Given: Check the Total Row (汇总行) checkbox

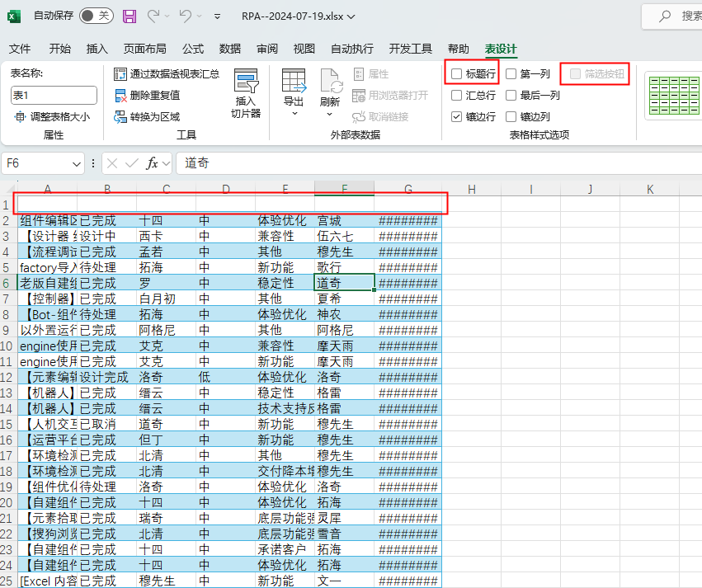Looking at the screenshot, I should pyautogui.click(x=457, y=95).
